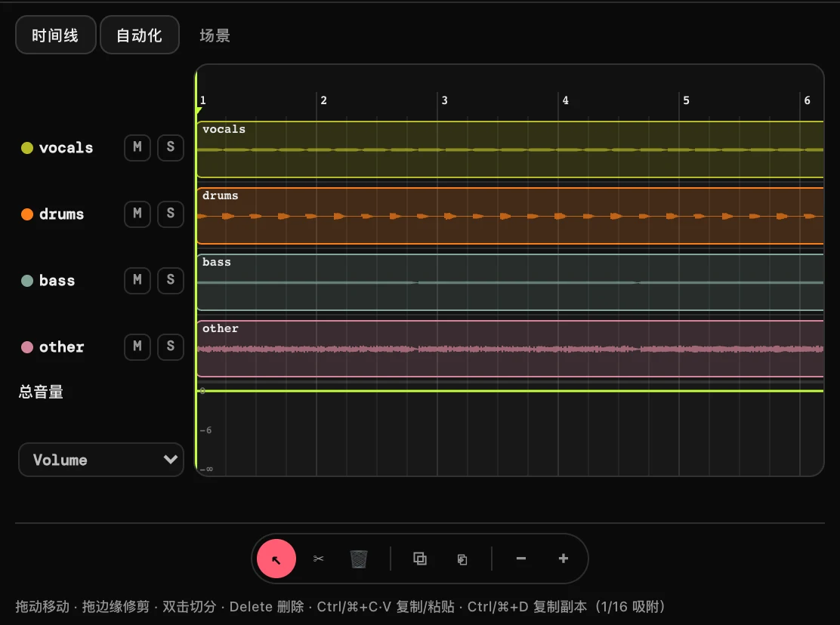Open the Volume parameter dropdown

(x=101, y=460)
